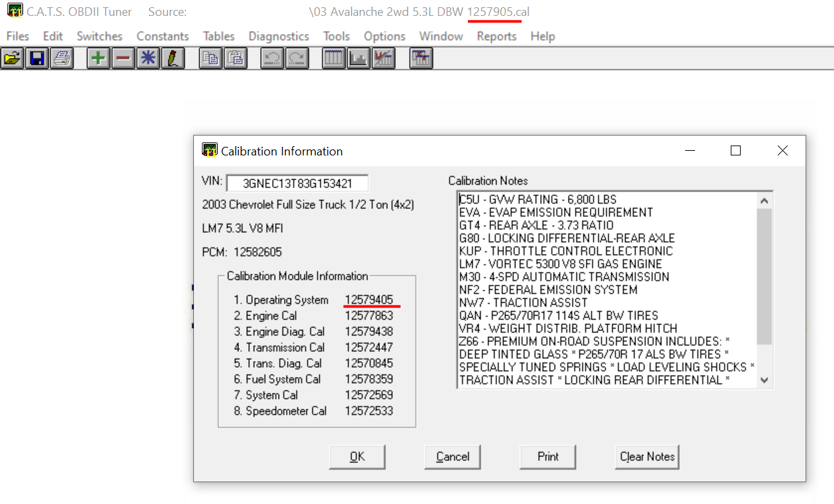The height and width of the screenshot is (504, 834).
Task: Click the Cancel button
Action: coord(453,456)
